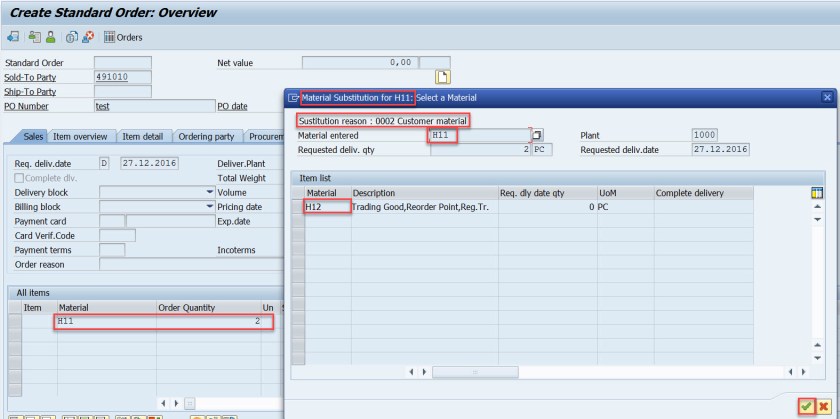Open the document flow toolbar icon
Screen dimensions: 840x419
(x=13, y=37)
